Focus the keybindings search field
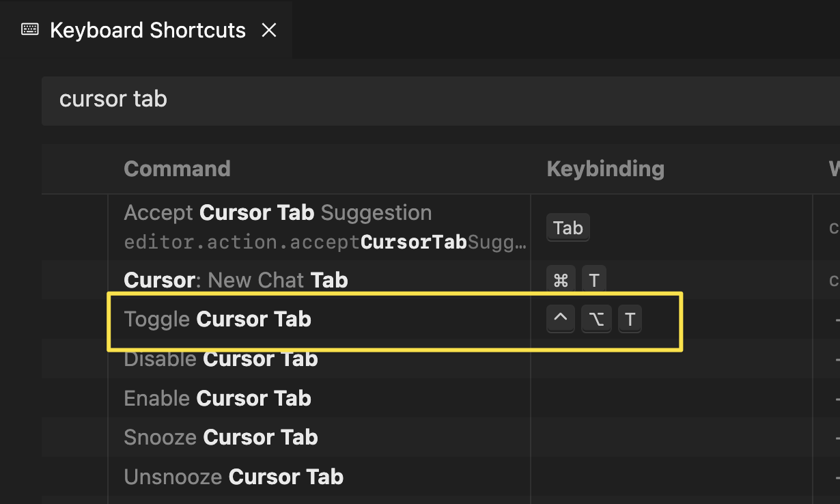The height and width of the screenshot is (504, 840). pyautogui.click(x=410, y=100)
